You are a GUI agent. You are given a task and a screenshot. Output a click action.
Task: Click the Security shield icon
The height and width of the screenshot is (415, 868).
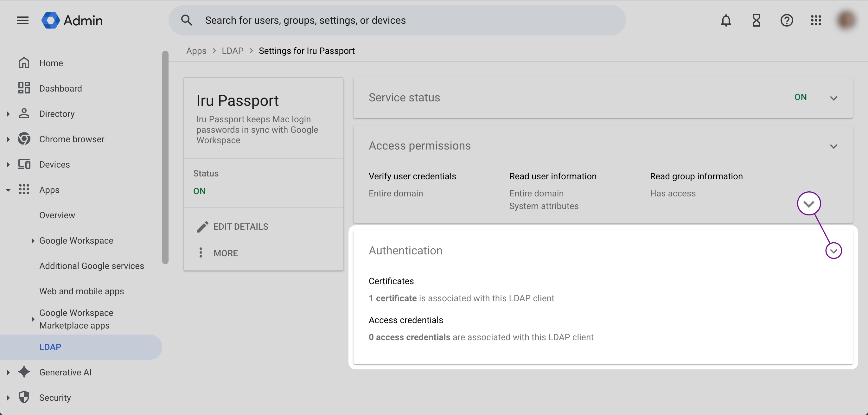24,397
